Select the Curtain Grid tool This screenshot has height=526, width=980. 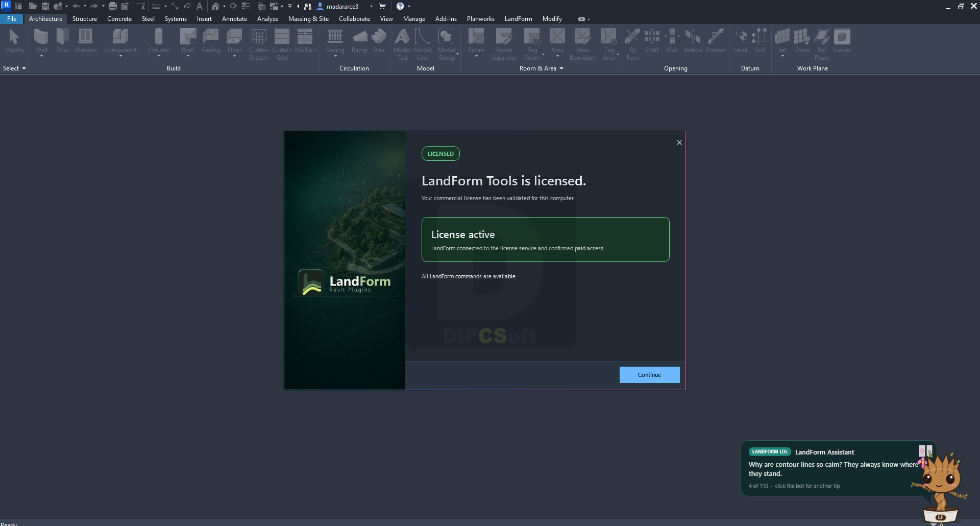tap(282, 44)
